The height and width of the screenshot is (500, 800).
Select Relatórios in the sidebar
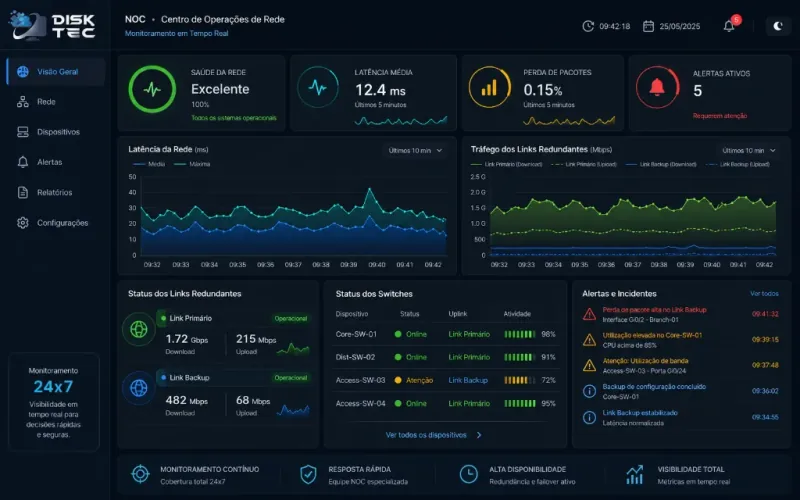pos(44,192)
